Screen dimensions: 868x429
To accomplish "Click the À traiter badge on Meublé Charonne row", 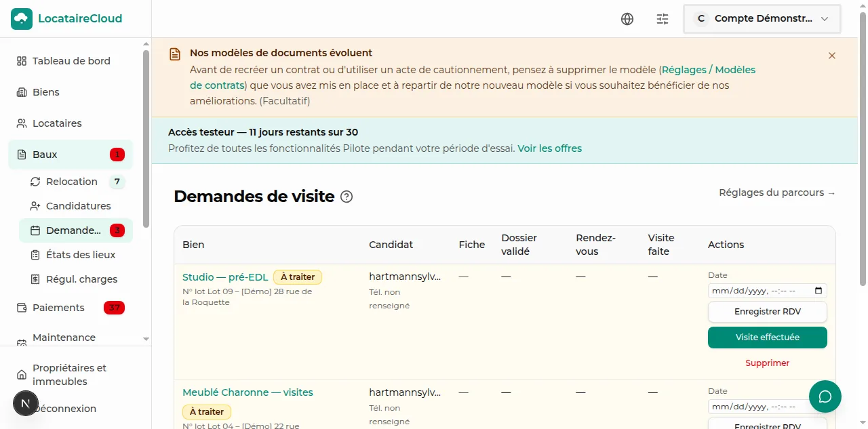I will (207, 412).
